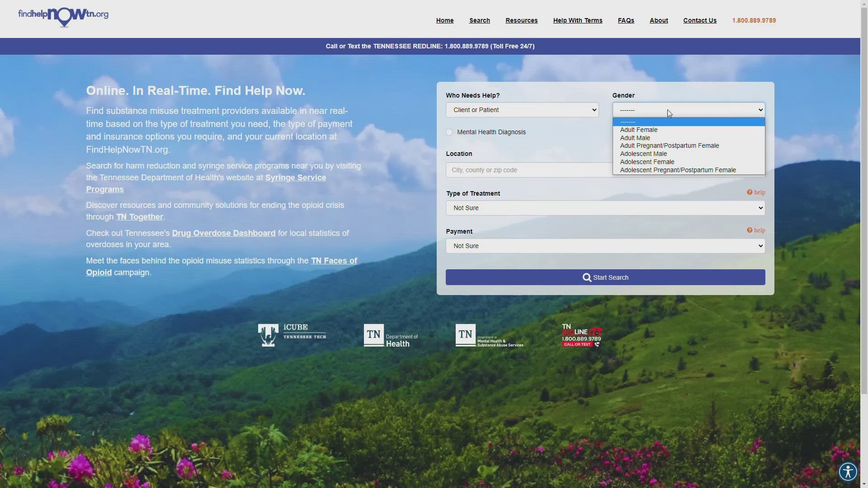Click the Start Search button
The image size is (868, 488).
(x=605, y=277)
